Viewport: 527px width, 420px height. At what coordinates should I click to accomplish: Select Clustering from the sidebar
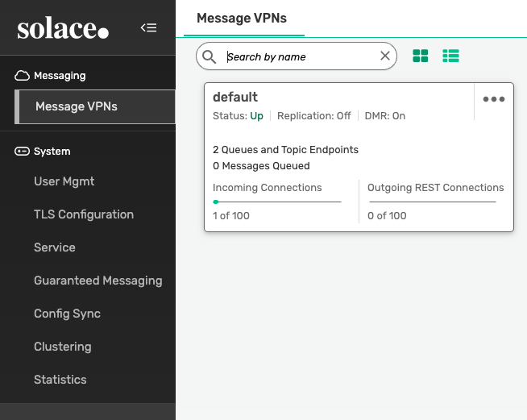pos(62,347)
